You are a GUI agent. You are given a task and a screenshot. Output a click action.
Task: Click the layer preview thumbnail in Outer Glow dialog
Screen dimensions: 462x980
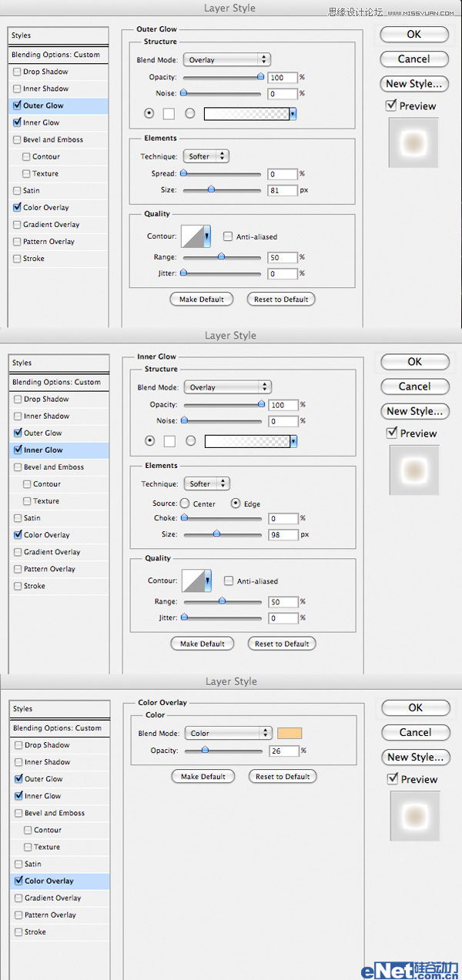point(413,142)
